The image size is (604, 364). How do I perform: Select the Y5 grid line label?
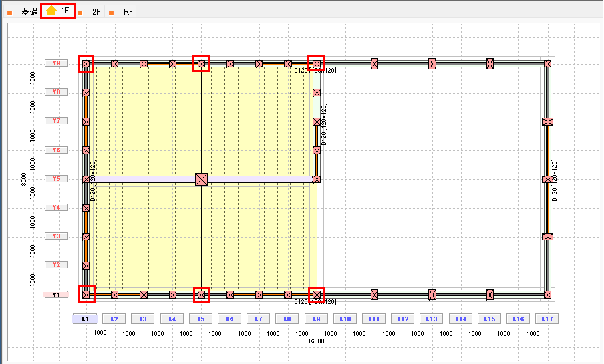click(57, 179)
